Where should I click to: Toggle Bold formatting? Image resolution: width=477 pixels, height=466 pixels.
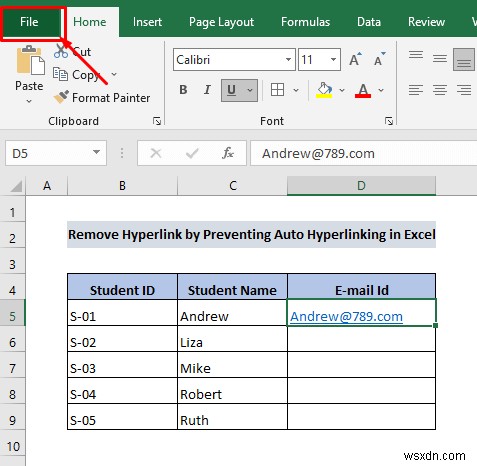click(183, 90)
